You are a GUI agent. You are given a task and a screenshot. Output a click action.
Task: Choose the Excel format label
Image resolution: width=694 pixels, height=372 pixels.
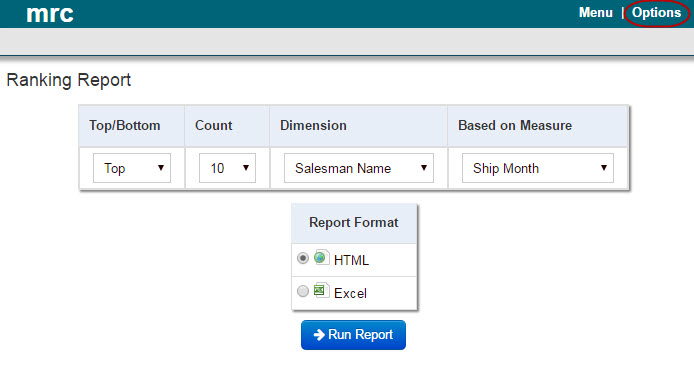(350, 293)
